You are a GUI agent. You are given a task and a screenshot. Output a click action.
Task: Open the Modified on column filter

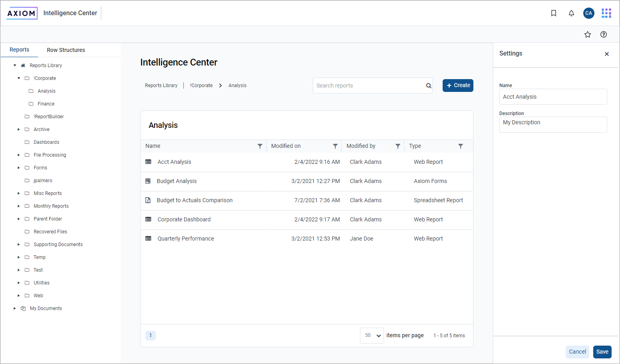[x=335, y=146]
